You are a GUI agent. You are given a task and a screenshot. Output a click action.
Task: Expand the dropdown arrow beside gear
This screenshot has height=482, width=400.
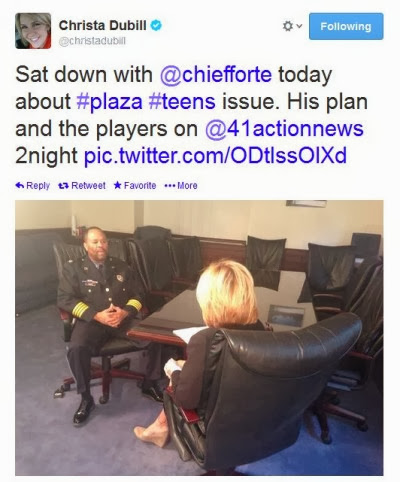(x=299, y=26)
